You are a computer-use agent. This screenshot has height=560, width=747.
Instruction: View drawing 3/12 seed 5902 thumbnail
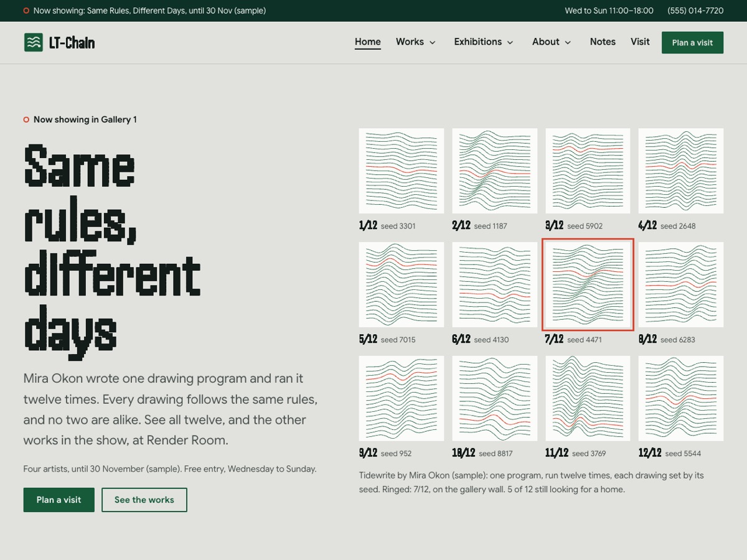coord(588,170)
